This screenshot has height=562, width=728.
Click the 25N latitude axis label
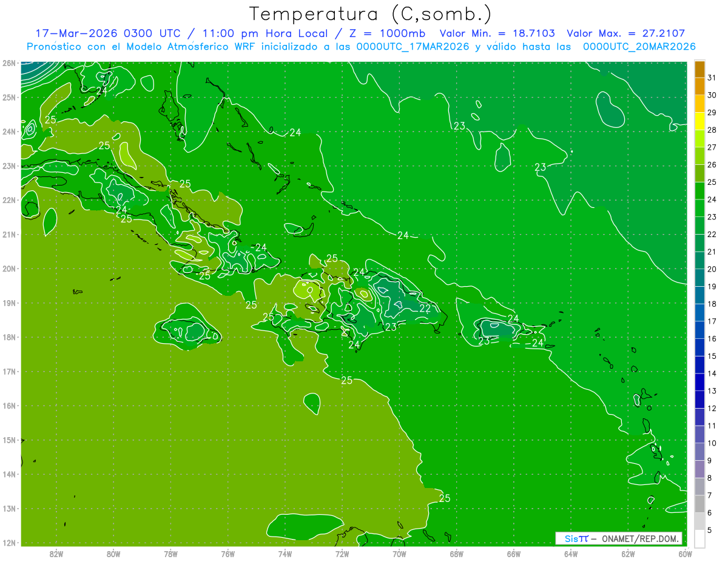coord(8,97)
